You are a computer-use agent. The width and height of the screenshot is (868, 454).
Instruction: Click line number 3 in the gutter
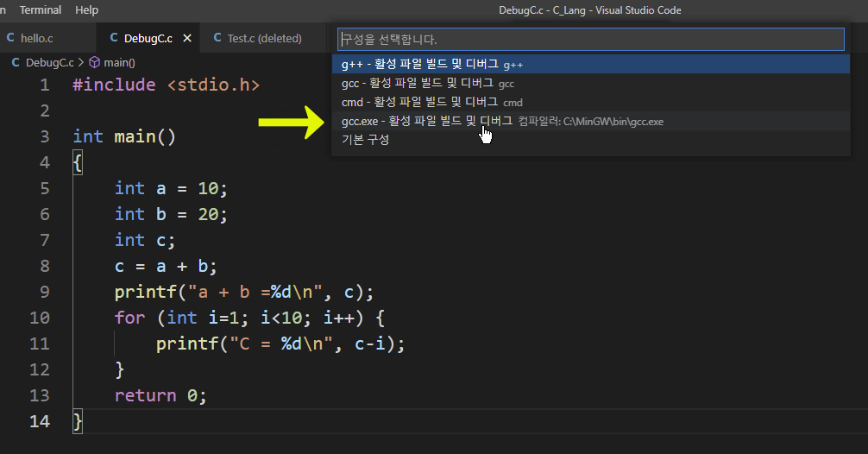click(x=44, y=136)
